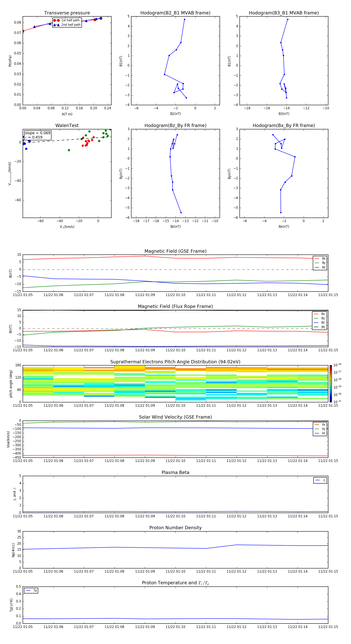The image size is (351, 644).
Task: Click the bottom point of the Bz_By hodogram
Action: 181,213
